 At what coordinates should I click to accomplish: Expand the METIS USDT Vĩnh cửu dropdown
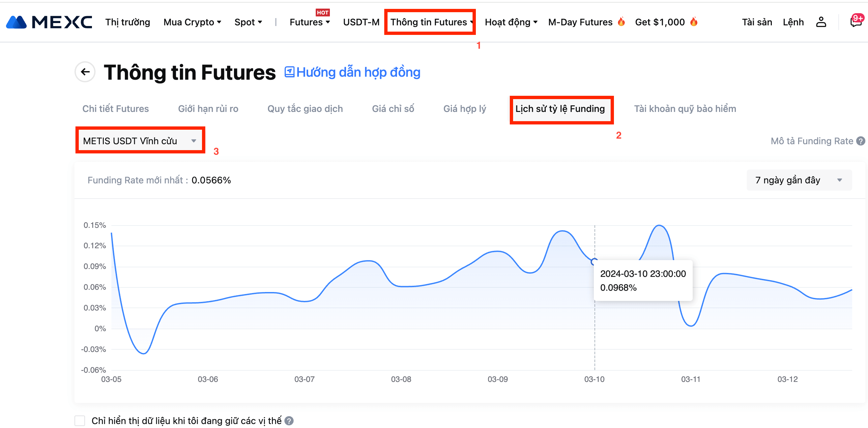[140, 141]
